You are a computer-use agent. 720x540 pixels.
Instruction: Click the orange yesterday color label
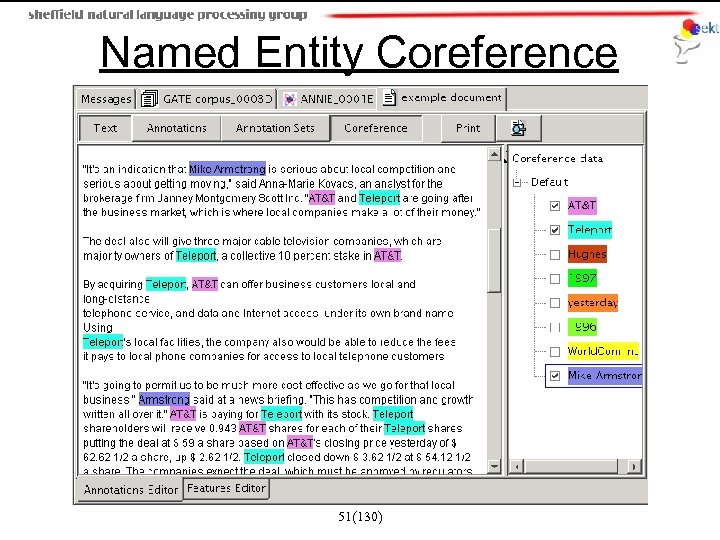[x=592, y=303]
